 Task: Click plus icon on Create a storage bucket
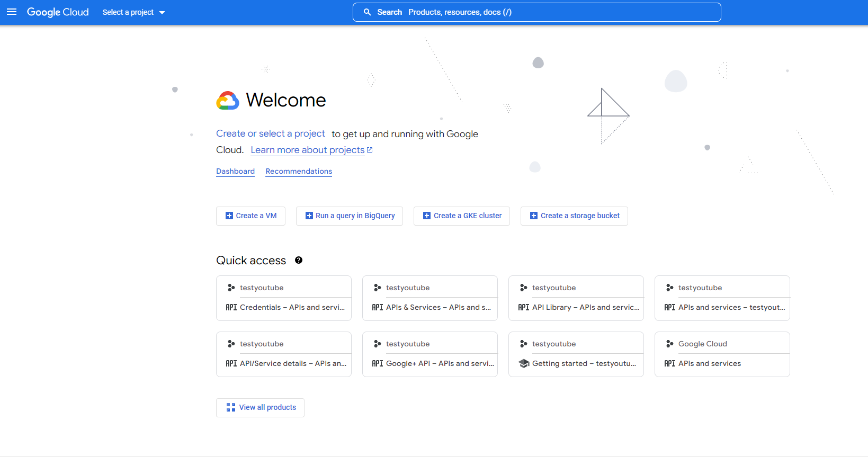click(x=534, y=216)
